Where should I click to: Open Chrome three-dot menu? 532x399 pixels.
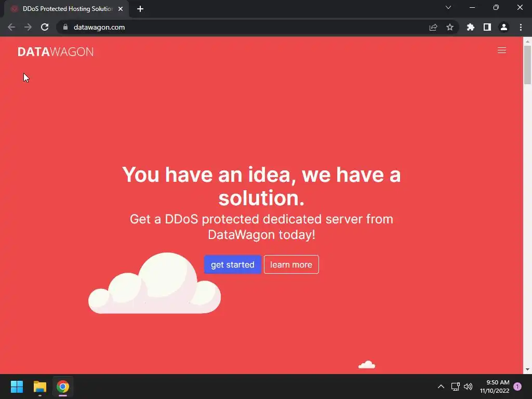[x=521, y=27]
